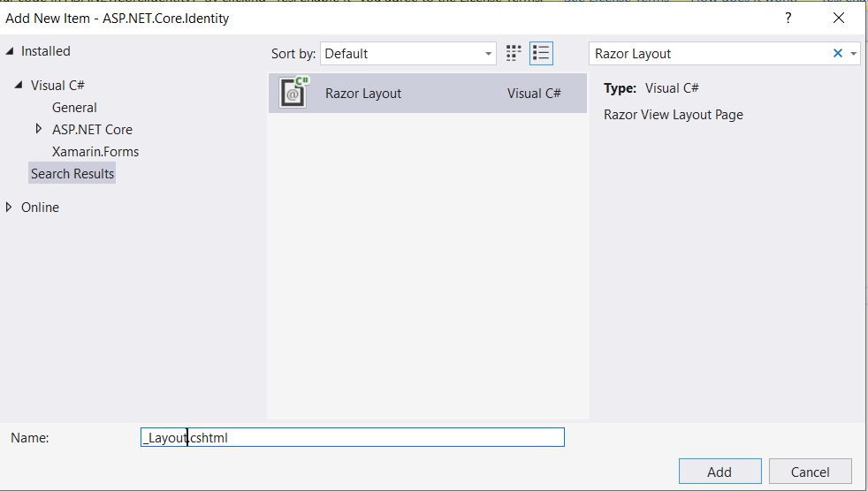Collapse the Installed tree node
Image resolution: width=868 pixels, height=491 pixels.
(10, 51)
